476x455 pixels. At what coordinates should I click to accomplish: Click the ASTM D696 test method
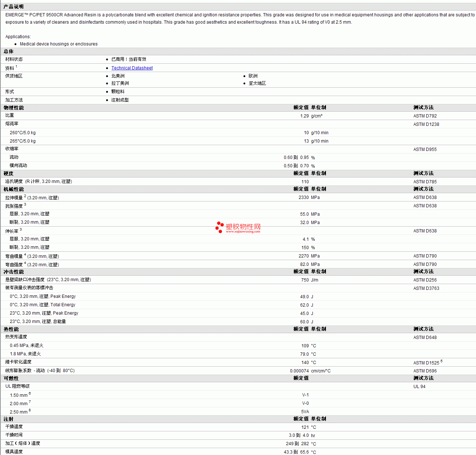425,371
